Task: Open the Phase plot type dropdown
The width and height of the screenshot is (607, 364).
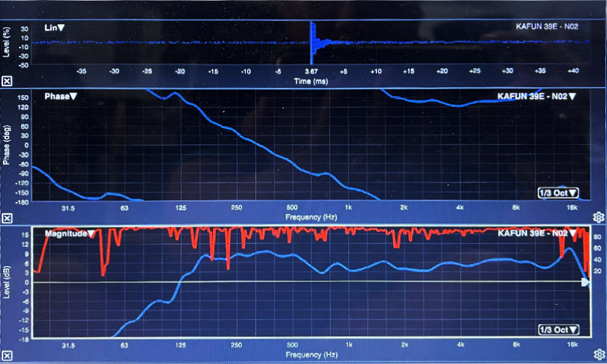Action: [61, 96]
